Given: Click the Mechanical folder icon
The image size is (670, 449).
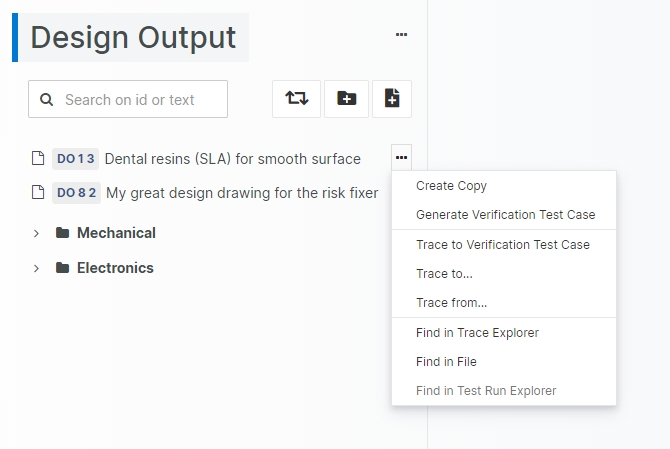Looking at the screenshot, I should point(63,233).
